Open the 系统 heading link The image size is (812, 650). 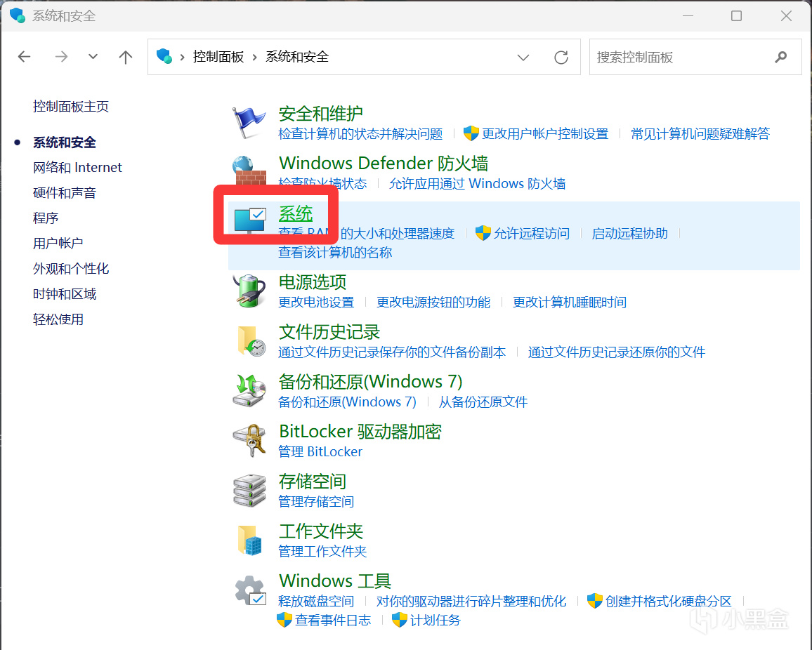click(x=296, y=213)
